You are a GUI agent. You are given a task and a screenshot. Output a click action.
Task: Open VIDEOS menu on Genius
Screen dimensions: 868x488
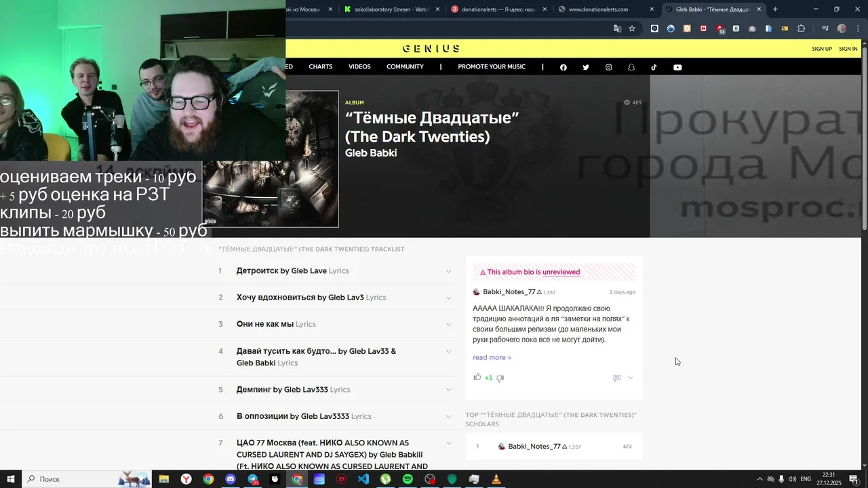359,66
